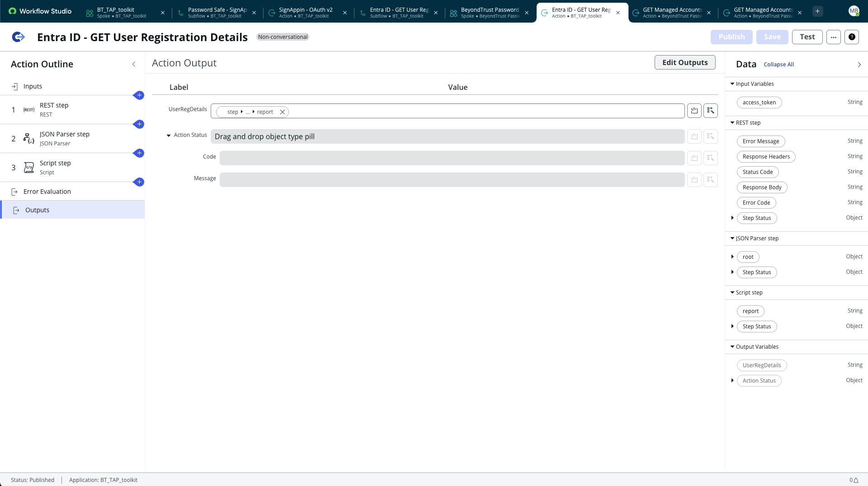
Task: Select the JSON Parser step icon
Action: coord(29,139)
